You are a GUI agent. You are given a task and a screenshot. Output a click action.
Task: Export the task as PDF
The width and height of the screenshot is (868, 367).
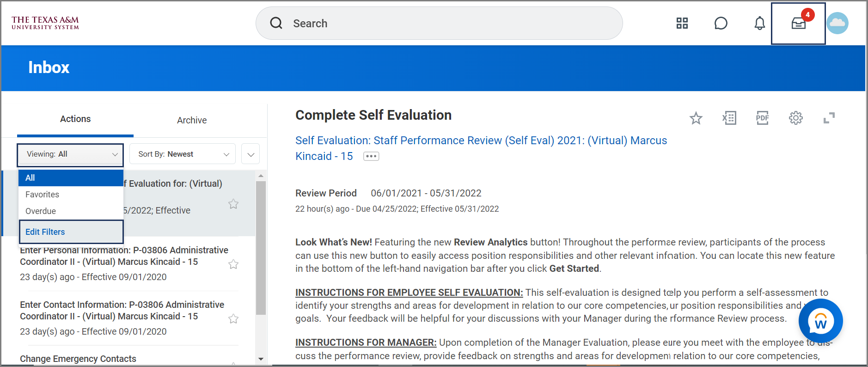pos(762,118)
